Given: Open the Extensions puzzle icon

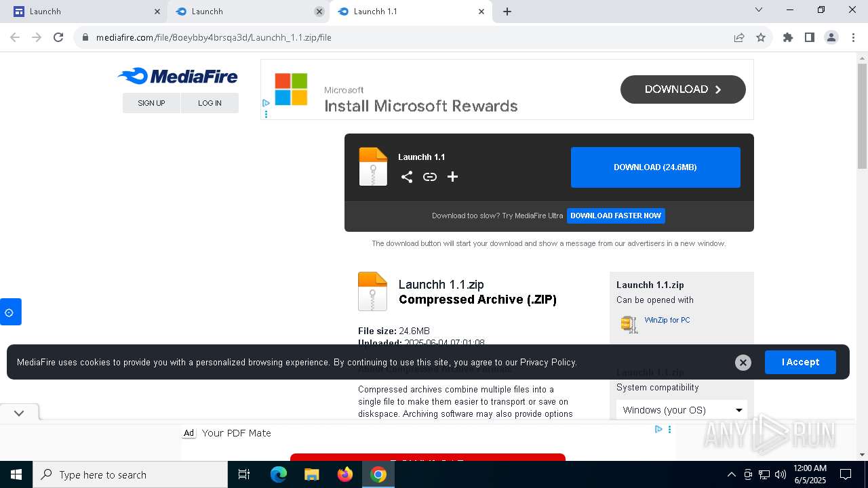Looking at the screenshot, I should 788,38.
